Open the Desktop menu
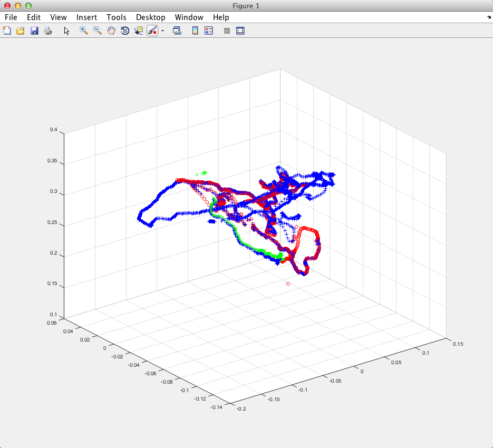The width and height of the screenshot is (493, 448). 151,17
